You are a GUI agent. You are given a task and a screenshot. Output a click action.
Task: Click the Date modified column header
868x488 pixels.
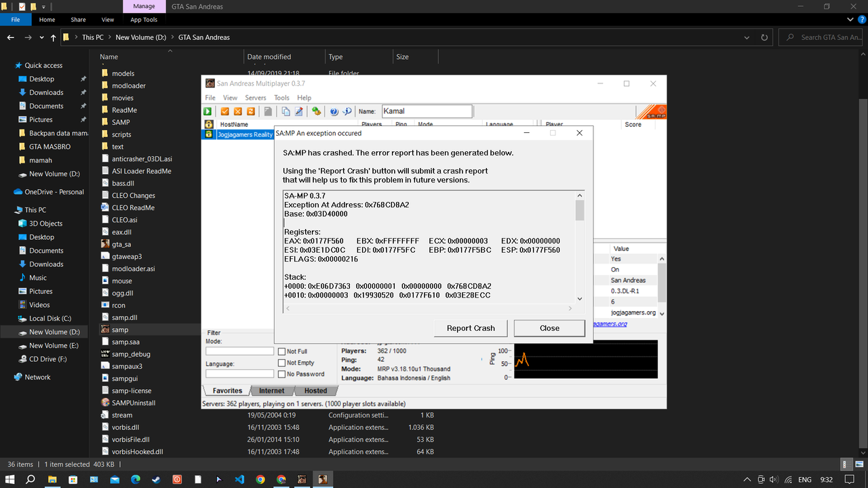click(x=269, y=57)
